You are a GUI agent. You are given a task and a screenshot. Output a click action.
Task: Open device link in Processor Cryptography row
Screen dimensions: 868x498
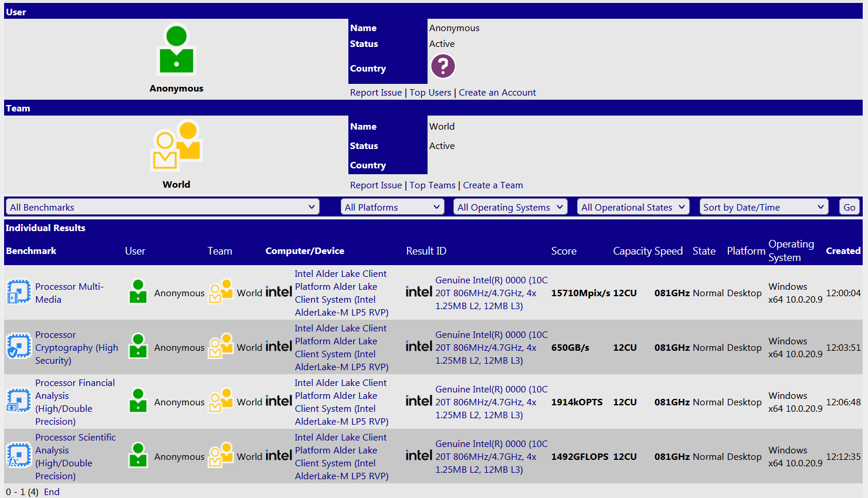tap(341, 347)
